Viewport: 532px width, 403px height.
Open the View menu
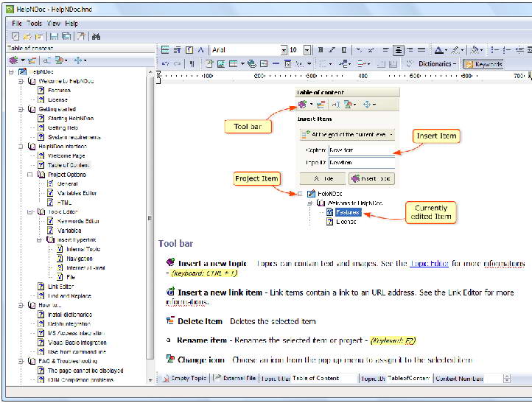pos(54,24)
